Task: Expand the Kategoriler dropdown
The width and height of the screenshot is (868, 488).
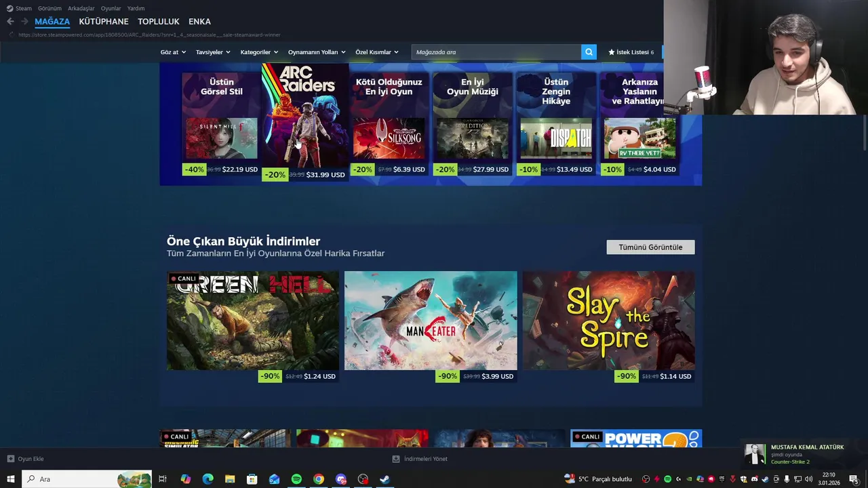Action: click(259, 52)
